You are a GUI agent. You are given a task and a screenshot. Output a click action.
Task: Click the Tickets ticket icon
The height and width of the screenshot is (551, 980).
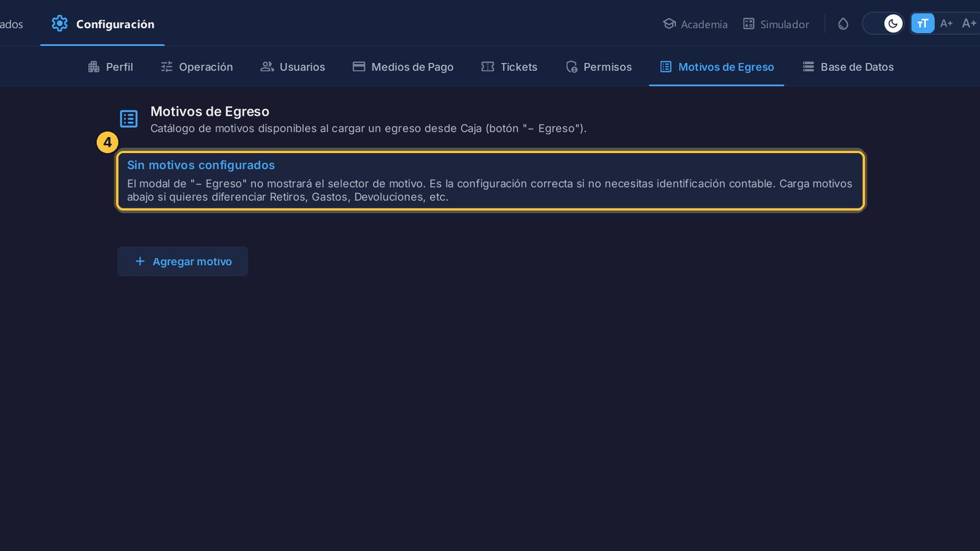[488, 67]
